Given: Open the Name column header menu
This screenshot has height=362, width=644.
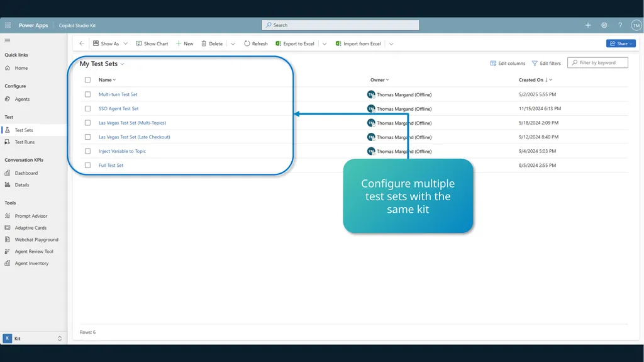Looking at the screenshot, I should click(107, 80).
